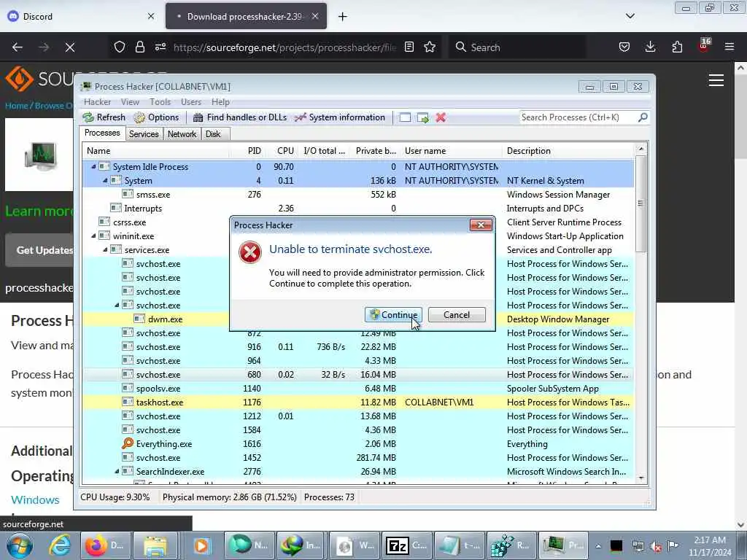Screen dimensions: 747x560
Task: Sort by the User name column
Action: tap(451, 151)
